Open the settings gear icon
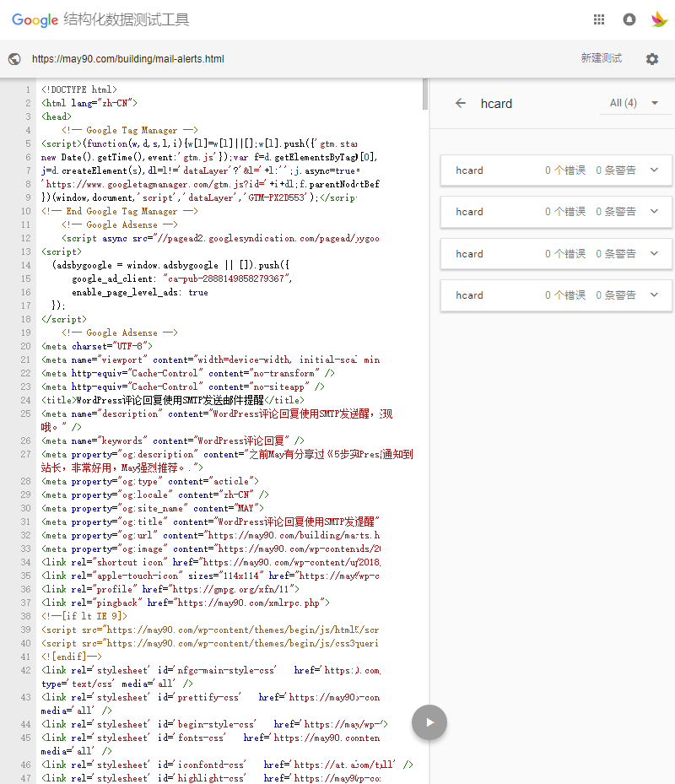 coord(651,59)
